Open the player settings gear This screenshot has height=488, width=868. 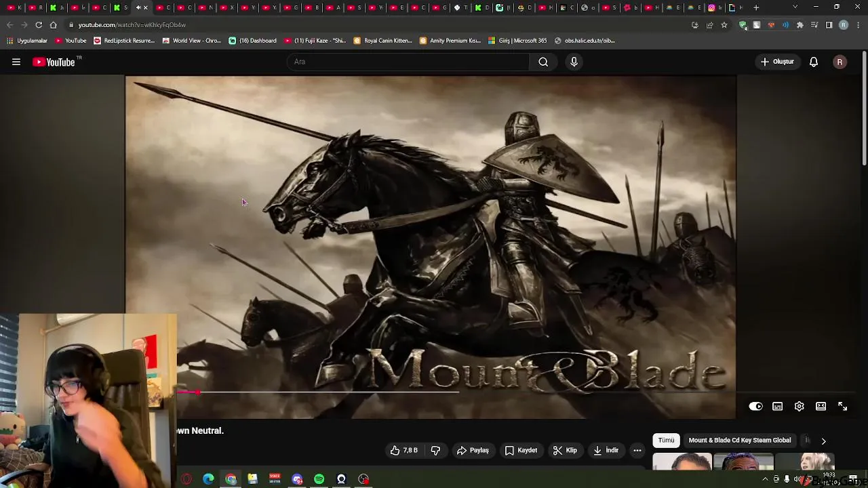pos(799,406)
